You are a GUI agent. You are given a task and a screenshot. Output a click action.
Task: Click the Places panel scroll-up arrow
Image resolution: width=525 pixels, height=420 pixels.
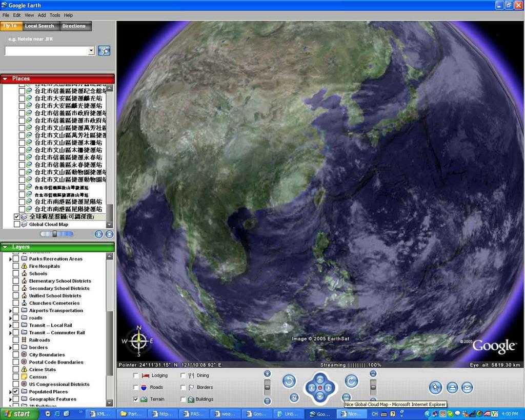tap(110, 88)
